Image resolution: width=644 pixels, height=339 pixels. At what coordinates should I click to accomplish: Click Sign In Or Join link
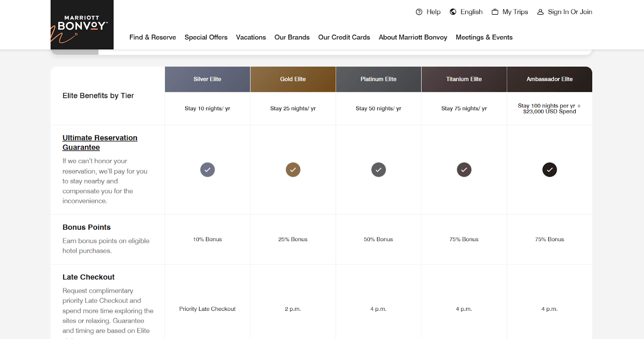[570, 12]
